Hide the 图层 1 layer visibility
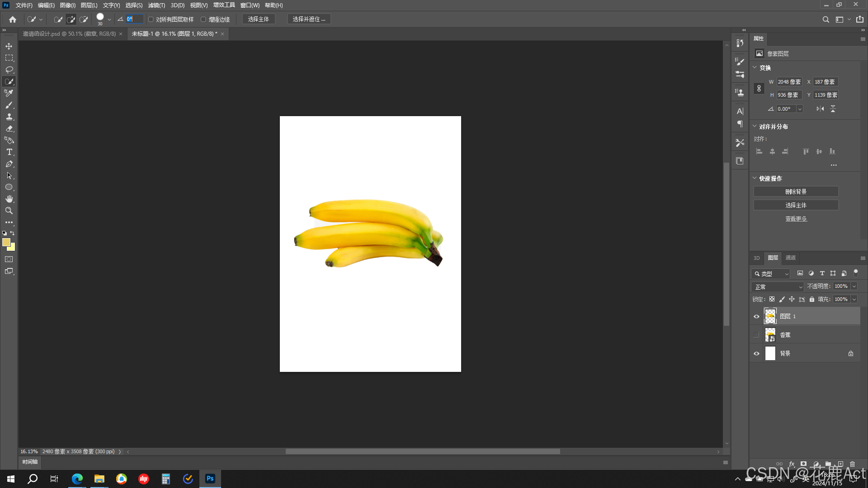This screenshot has width=868, height=488. 756,316
